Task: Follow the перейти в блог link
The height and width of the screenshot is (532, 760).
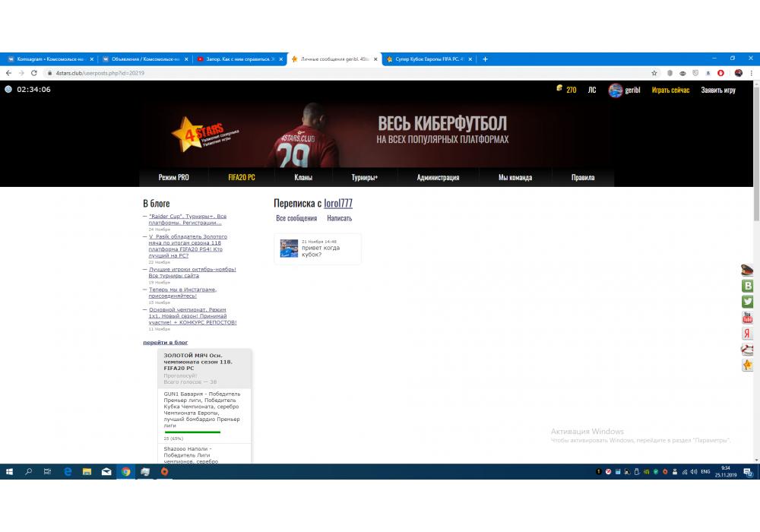Action: pos(165,343)
